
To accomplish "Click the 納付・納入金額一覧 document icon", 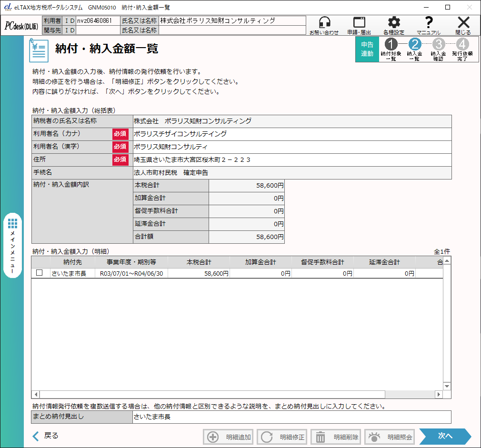I will point(39,50).
